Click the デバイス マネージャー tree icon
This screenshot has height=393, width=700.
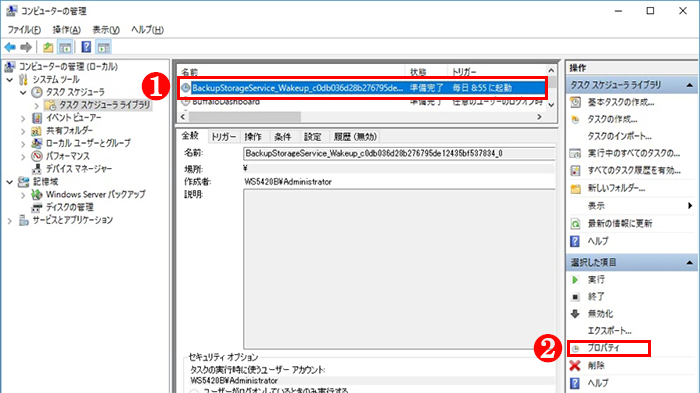click(37, 169)
